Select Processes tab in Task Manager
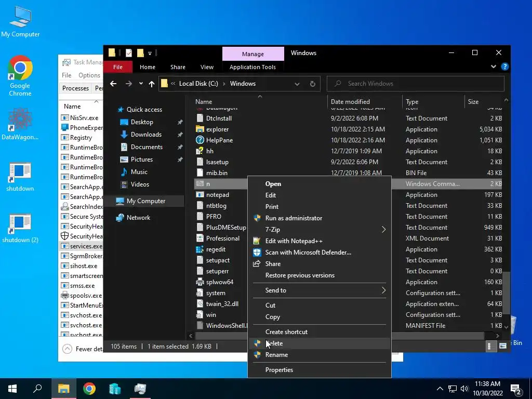 pyautogui.click(x=75, y=88)
